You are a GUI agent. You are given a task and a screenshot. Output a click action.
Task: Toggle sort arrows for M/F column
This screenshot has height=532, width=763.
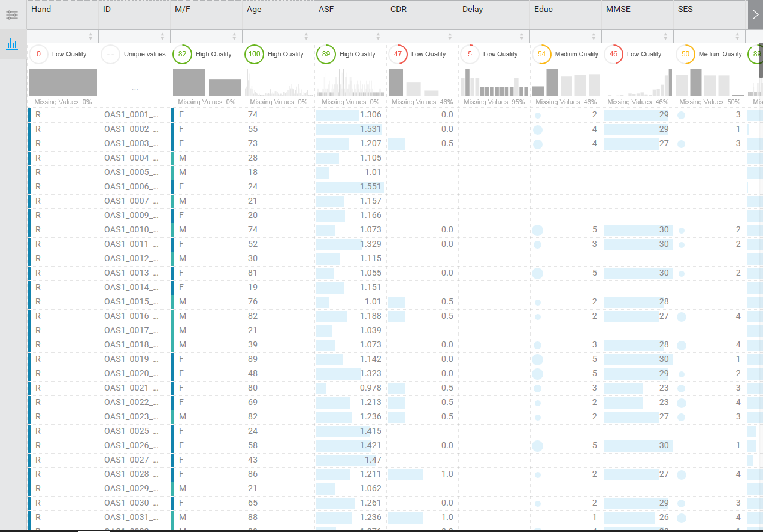click(x=234, y=36)
